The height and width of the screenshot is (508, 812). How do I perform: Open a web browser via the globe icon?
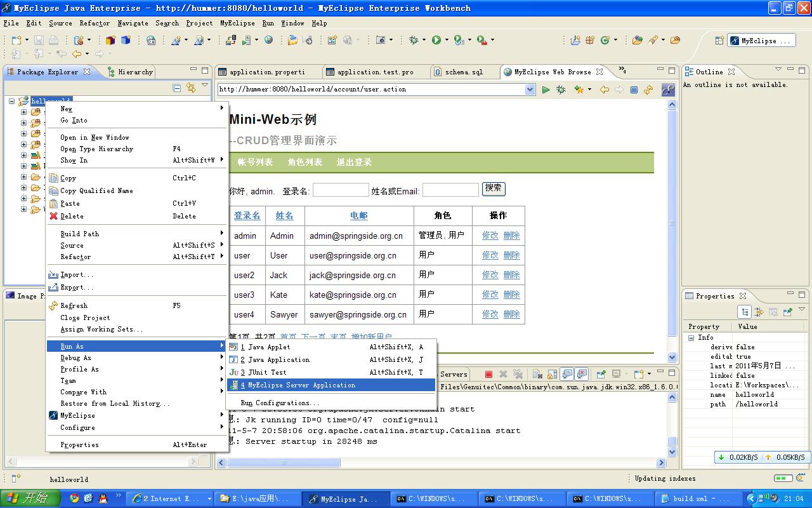tap(268, 40)
